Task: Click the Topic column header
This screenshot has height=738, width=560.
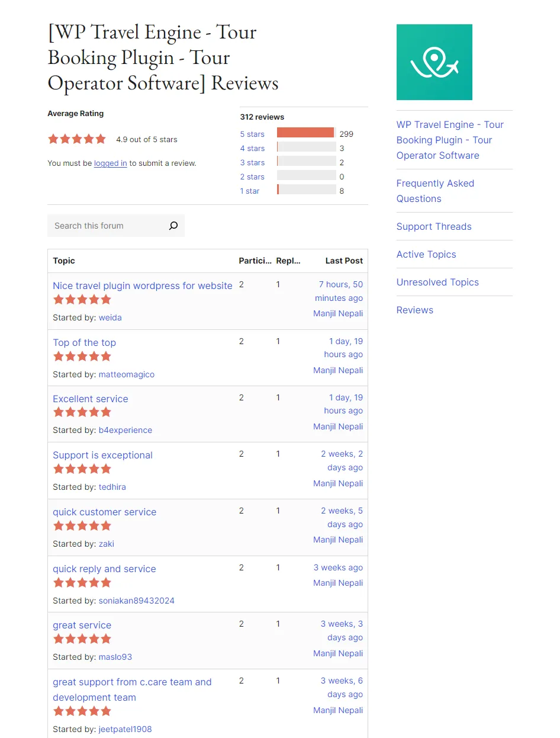Action: (64, 261)
